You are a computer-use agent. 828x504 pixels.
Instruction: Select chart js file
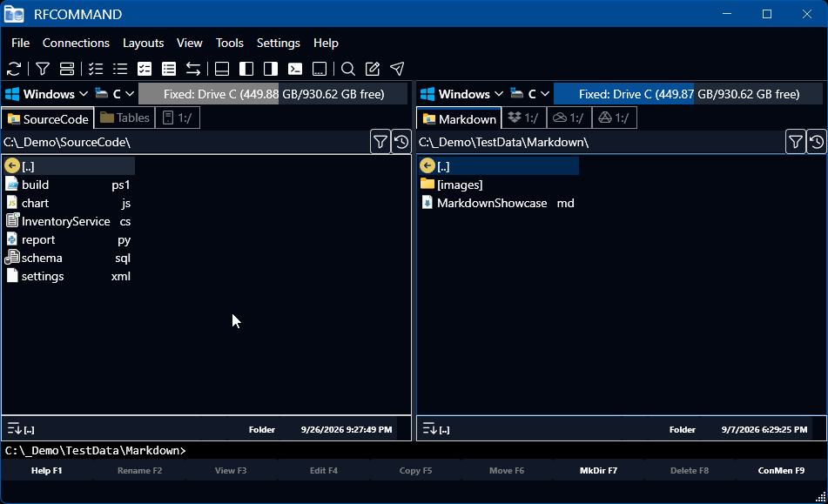coord(69,203)
